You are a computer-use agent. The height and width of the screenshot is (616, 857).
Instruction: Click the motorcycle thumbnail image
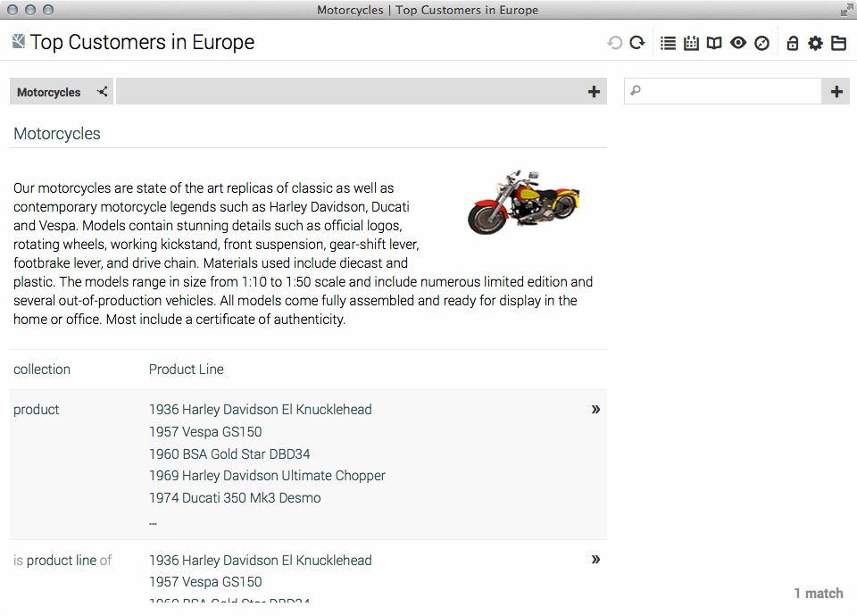523,202
